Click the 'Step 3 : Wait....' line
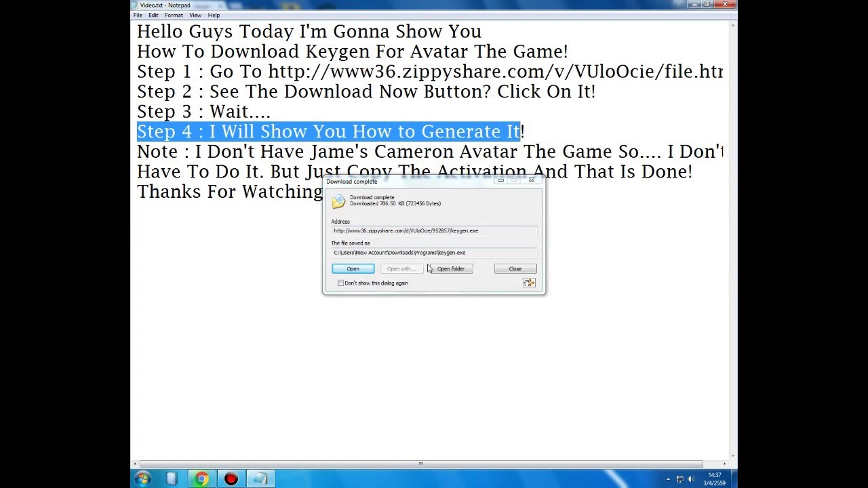This screenshot has height=488, width=868. [x=203, y=111]
